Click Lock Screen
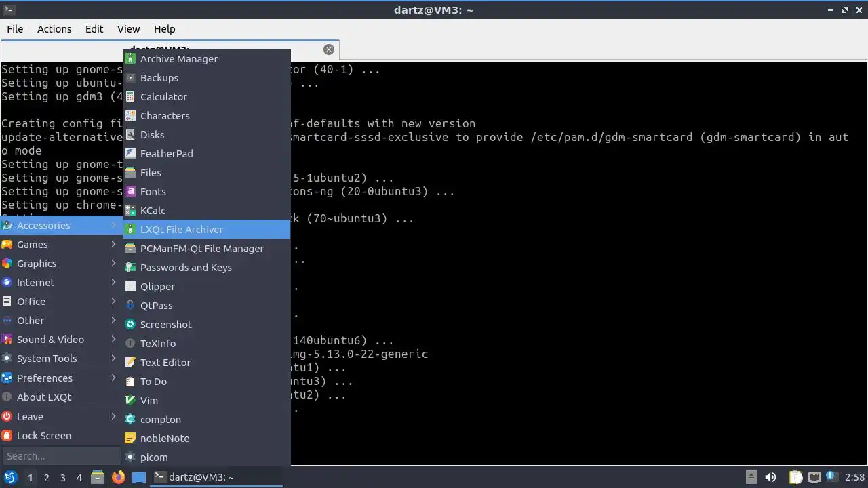Image resolution: width=868 pixels, height=488 pixels. [x=61, y=436]
